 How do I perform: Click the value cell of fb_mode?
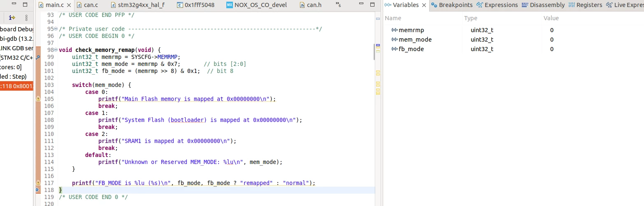point(552,49)
